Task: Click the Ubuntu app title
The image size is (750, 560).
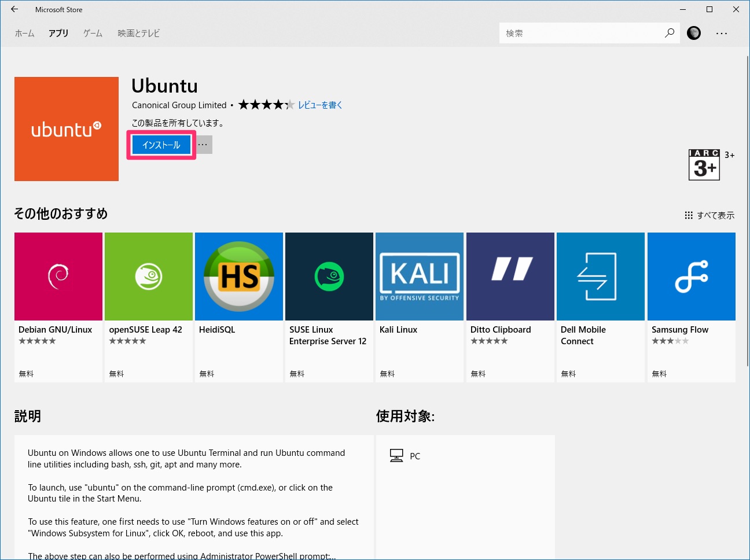Action: pyautogui.click(x=165, y=86)
